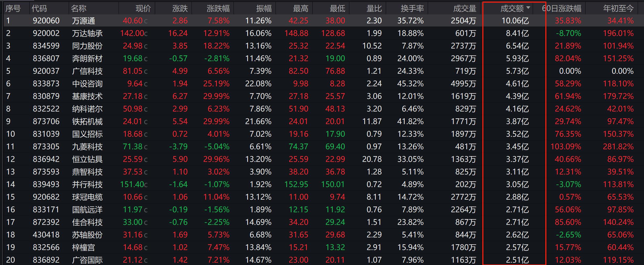Click 281.82% year-to-date value

coord(618,147)
